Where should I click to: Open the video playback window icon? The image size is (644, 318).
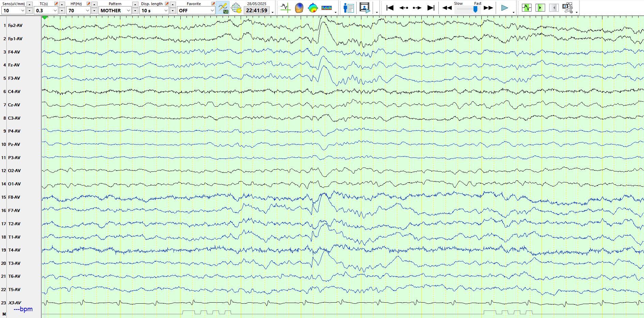coord(365,8)
